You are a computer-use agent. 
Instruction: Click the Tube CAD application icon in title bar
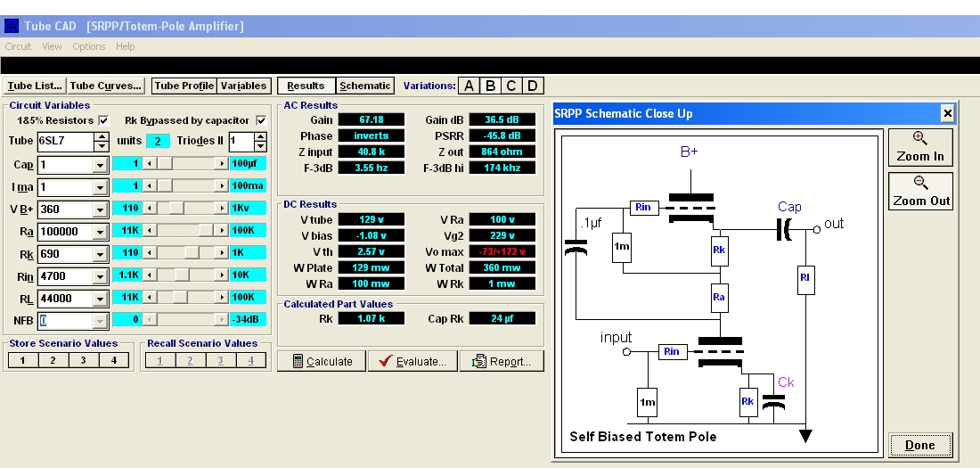[12, 26]
